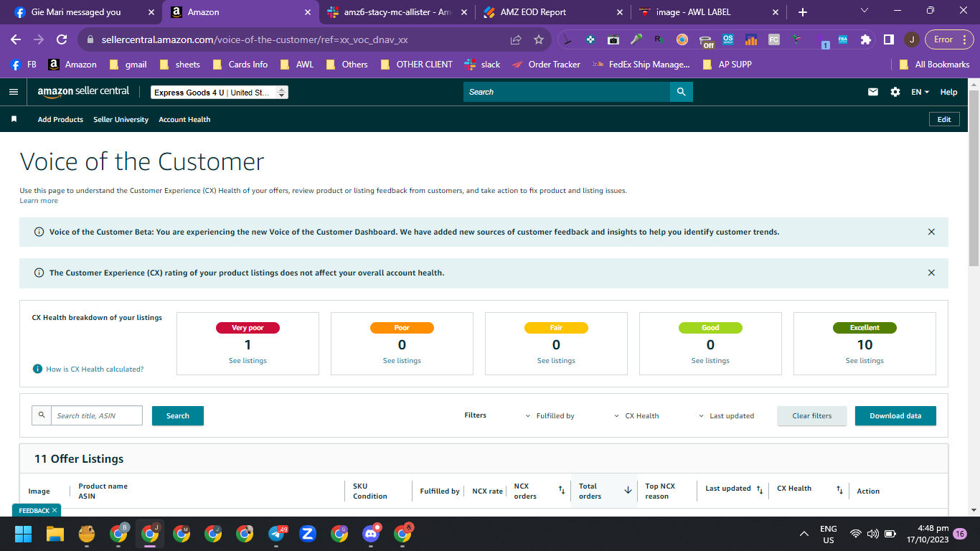
Task: Expand the Fulfilled by filter
Action: [x=550, y=415]
